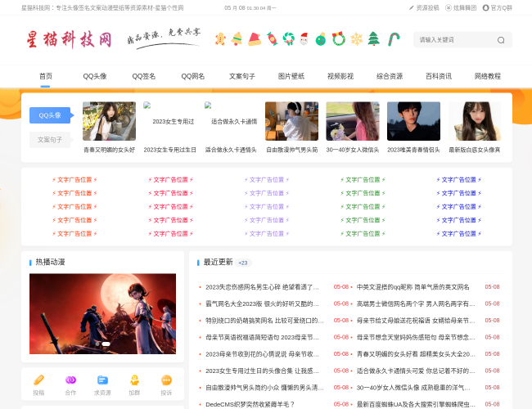Open article 2023母亲节收到花的心情说说
532x409 pixels.
pos(262,354)
